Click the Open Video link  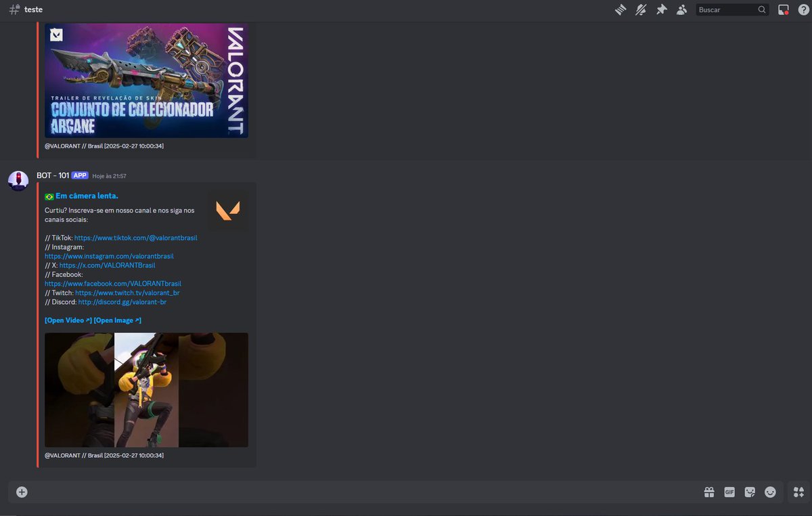[68, 320]
